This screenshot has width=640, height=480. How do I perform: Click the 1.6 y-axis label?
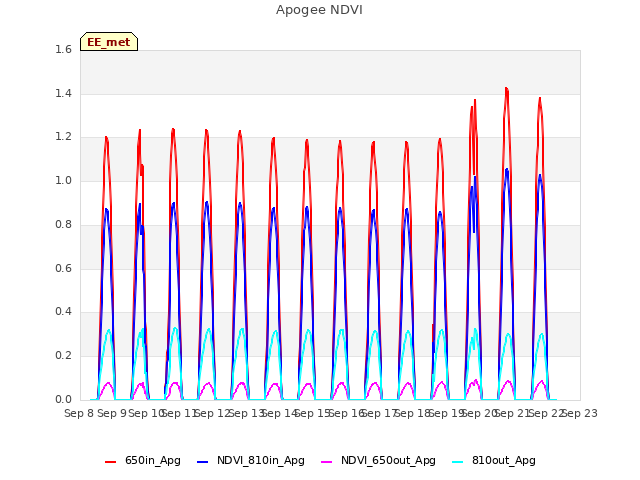[x=63, y=49]
